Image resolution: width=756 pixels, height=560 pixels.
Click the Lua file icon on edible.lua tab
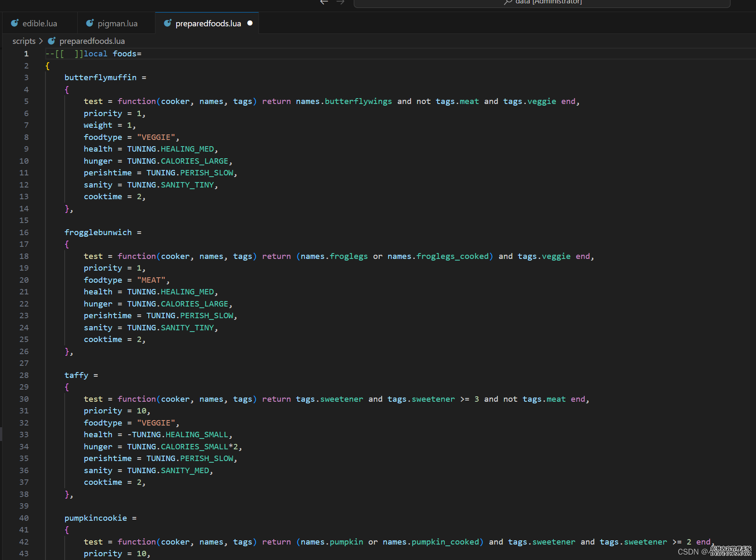(15, 23)
